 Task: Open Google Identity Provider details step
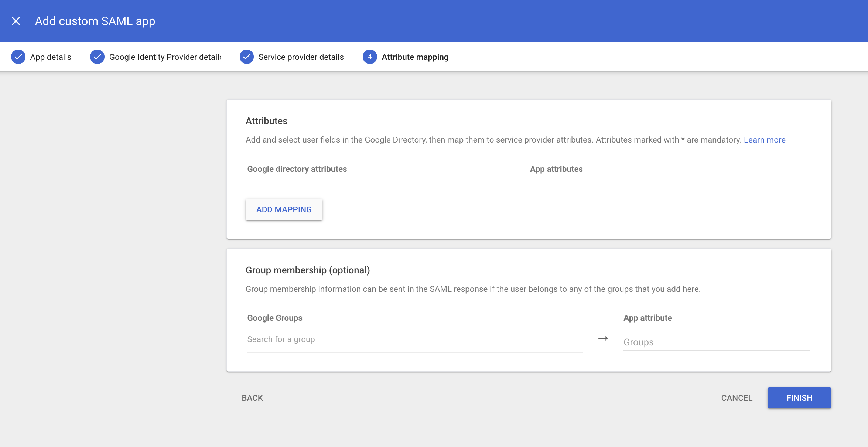[165, 57]
